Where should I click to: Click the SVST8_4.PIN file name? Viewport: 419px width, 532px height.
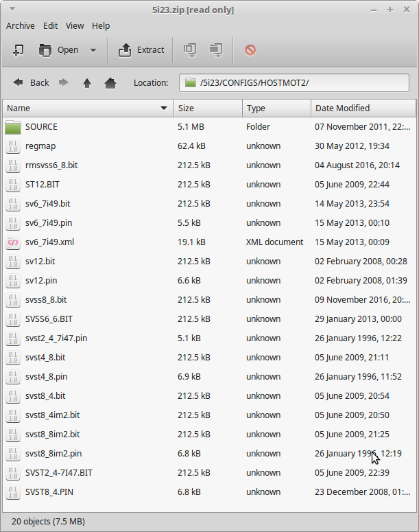click(49, 492)
